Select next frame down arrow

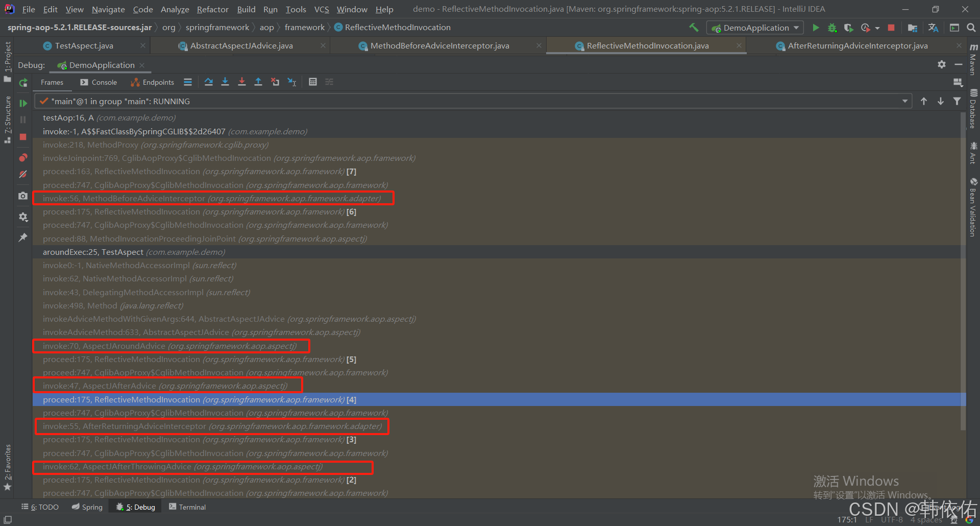point(940,101)
